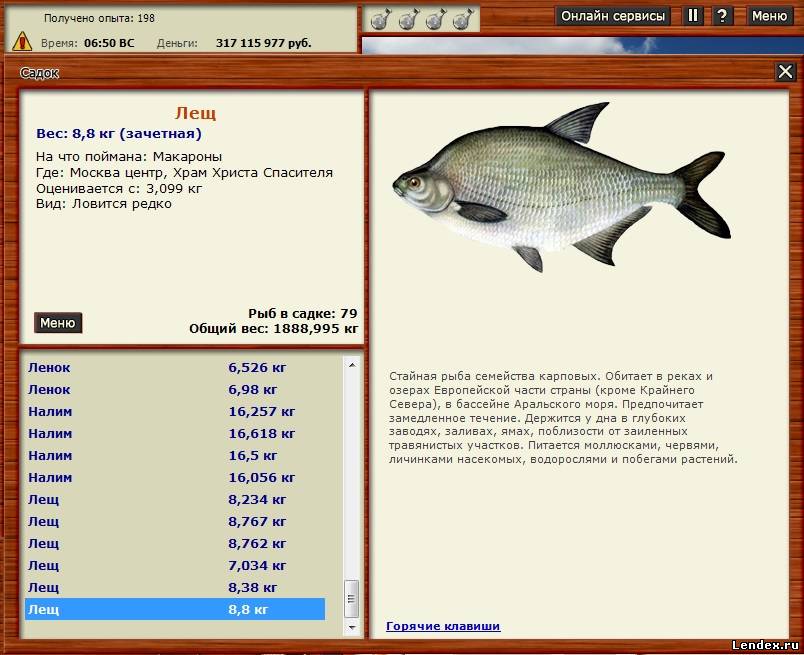The height and width of the screenshot is (655, 804).
Task: Click the second flask icon in the top bar
Action: click(x=409, y=19)
